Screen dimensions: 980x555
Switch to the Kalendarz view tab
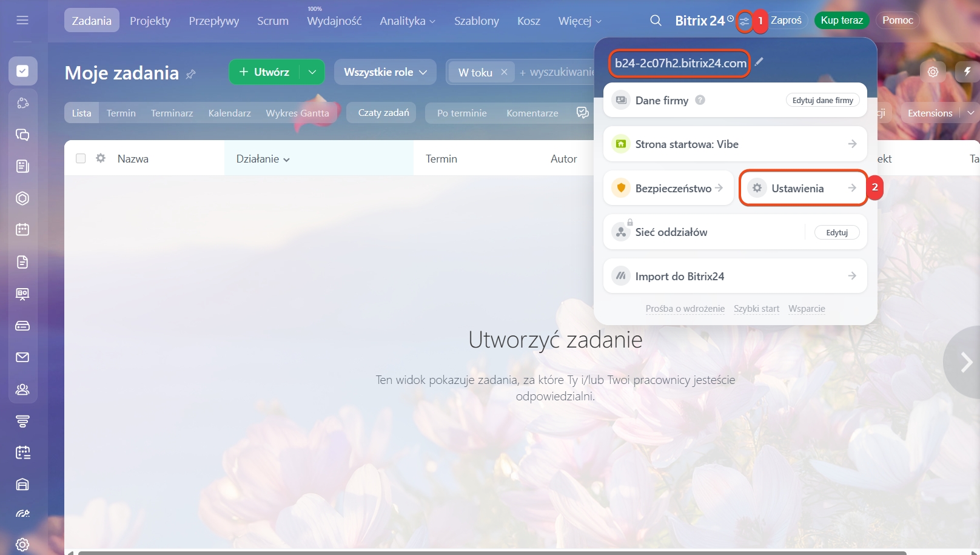tap(229, 113)
